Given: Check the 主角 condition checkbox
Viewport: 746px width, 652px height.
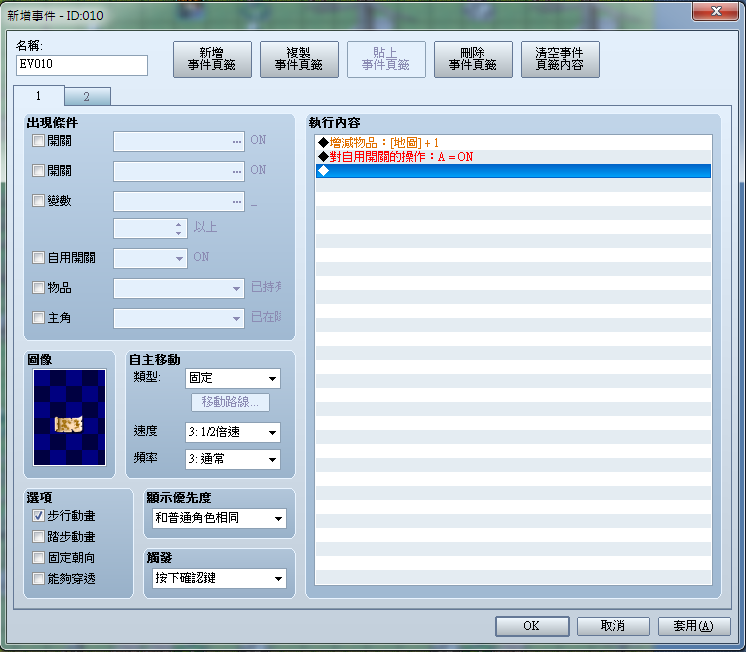Looking at the screenshot, I should [38, 317].
